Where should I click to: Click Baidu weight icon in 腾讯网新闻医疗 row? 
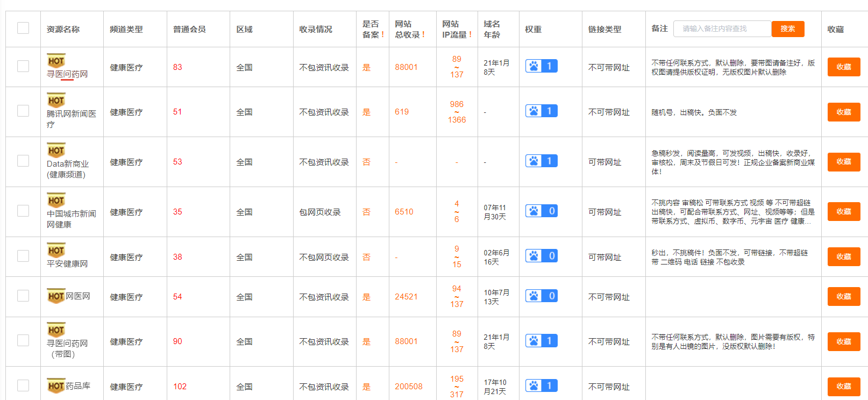(541, 111)
